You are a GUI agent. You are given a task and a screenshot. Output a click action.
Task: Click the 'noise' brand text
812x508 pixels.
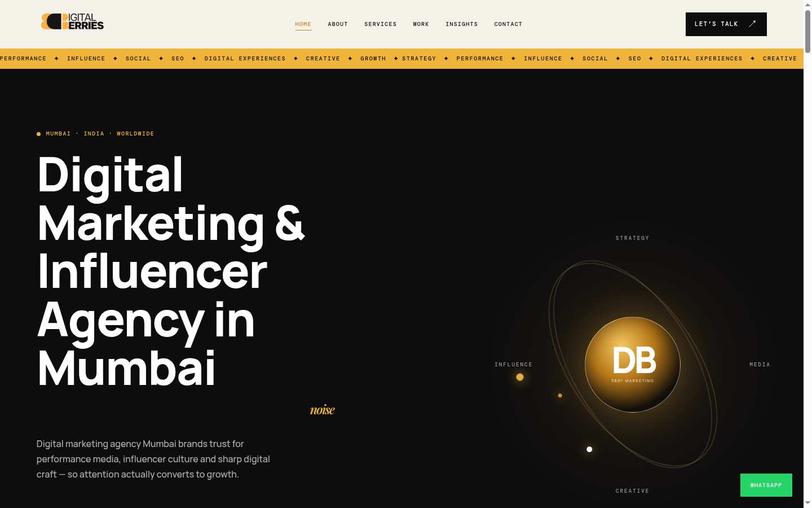(x=323, y=410)
